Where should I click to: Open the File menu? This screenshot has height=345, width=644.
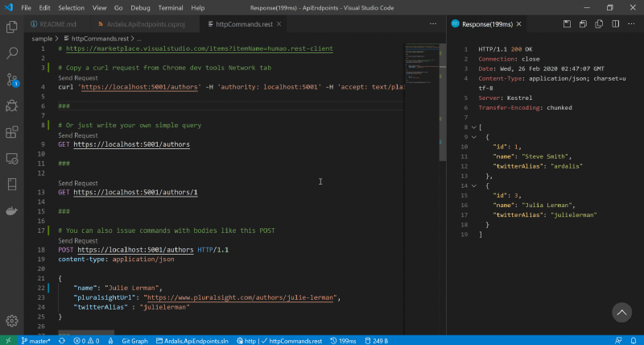[x=26, y=8]
